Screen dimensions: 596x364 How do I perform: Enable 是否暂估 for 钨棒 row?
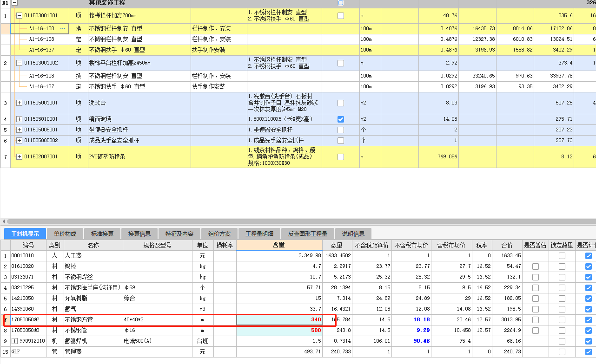tap(536, 266)
